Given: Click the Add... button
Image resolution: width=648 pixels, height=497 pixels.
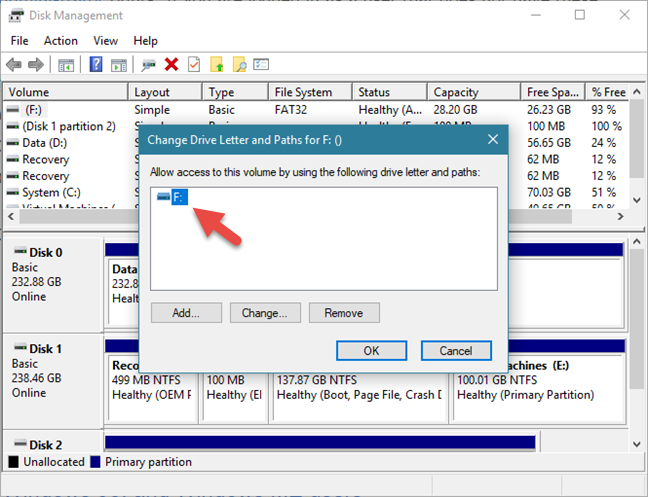Looking at the screenshot, I should (x=186, y=313).
